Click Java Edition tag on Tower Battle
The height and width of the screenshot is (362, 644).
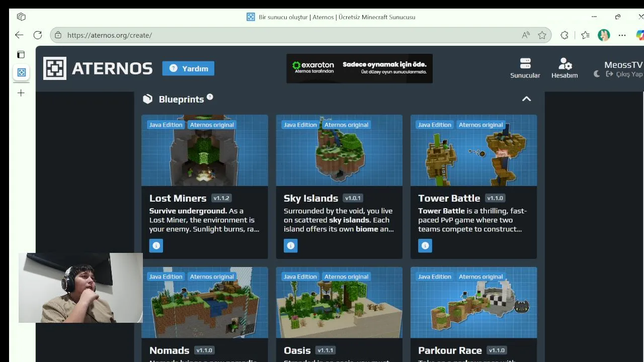434,125
